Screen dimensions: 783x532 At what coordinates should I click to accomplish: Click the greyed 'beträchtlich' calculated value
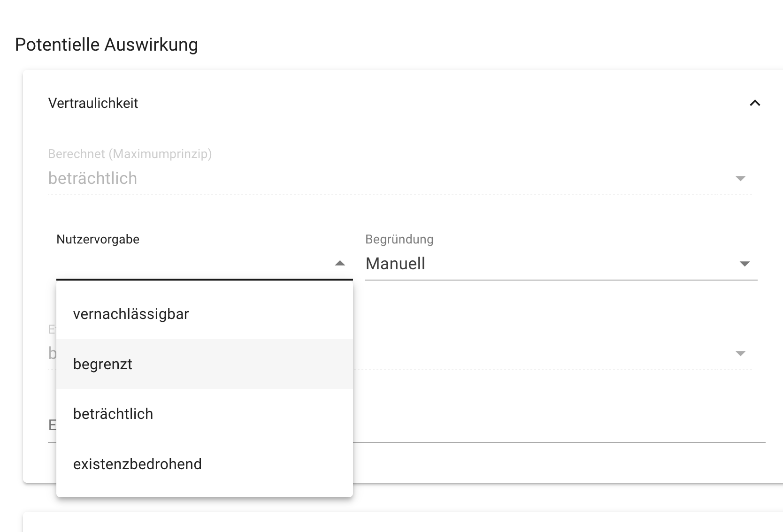click(x=92, y=178)
